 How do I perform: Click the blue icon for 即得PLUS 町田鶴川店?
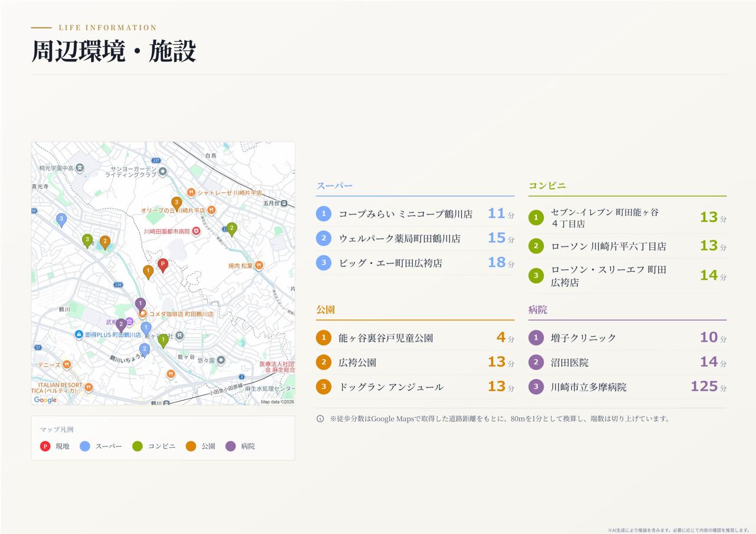tap(79, 335)
